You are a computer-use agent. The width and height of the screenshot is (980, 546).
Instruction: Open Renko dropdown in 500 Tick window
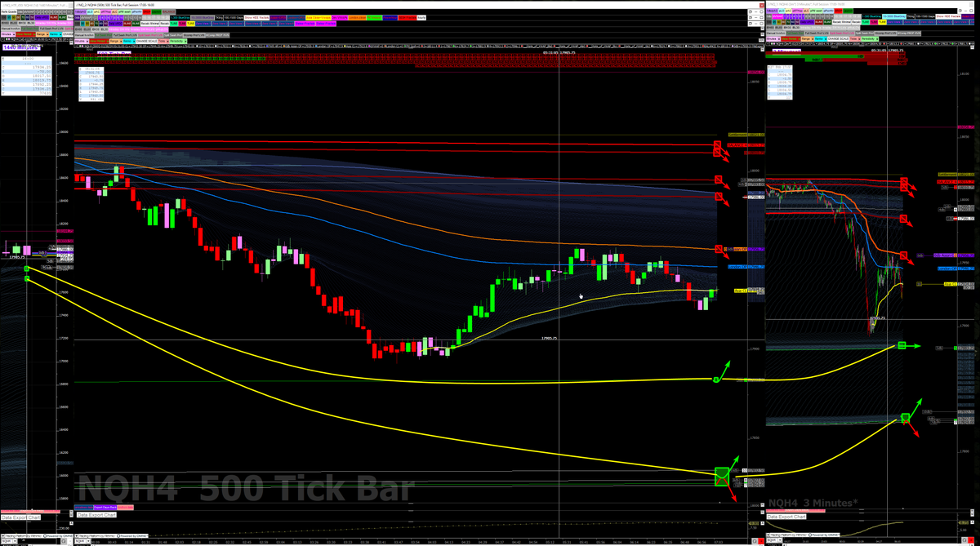click(129, 42)
